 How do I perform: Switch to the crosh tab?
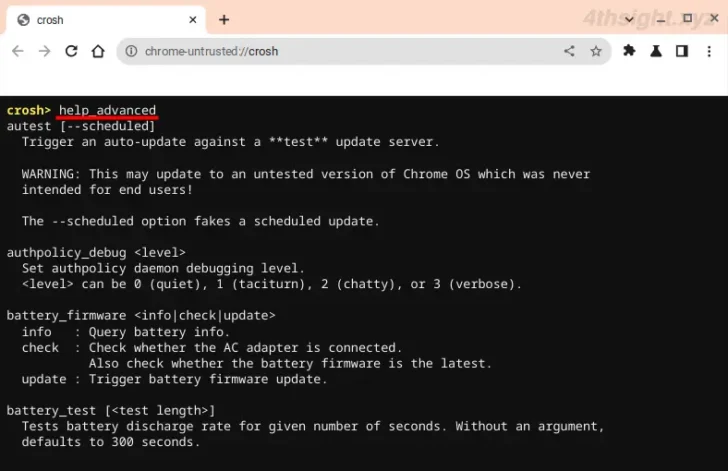106,20
